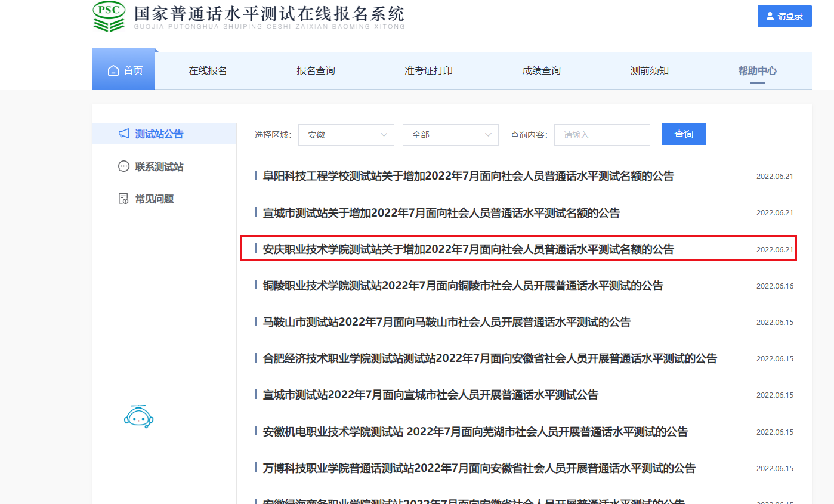834x504 pixels.
Task: Expand the 安徽 region dropdown
Action: click(x=346, y=135)
